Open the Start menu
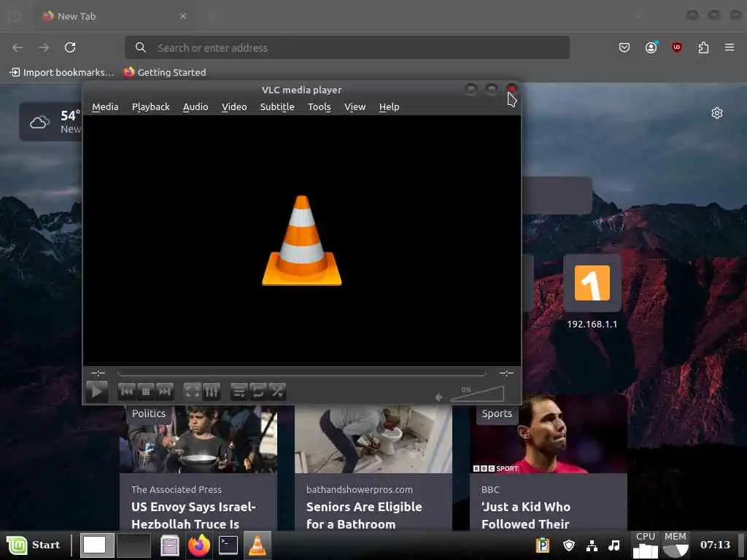 coord(34,545)
